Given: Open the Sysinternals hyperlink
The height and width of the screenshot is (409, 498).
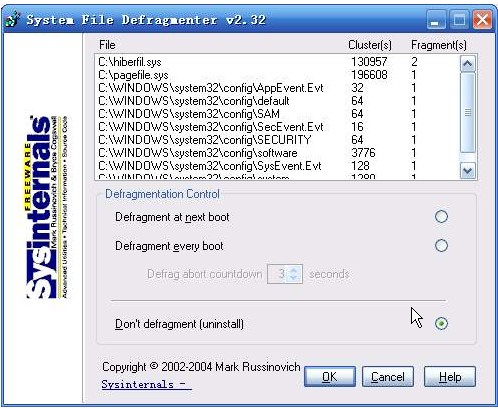Looking at the screenshot, I should [x=146, y=384].
